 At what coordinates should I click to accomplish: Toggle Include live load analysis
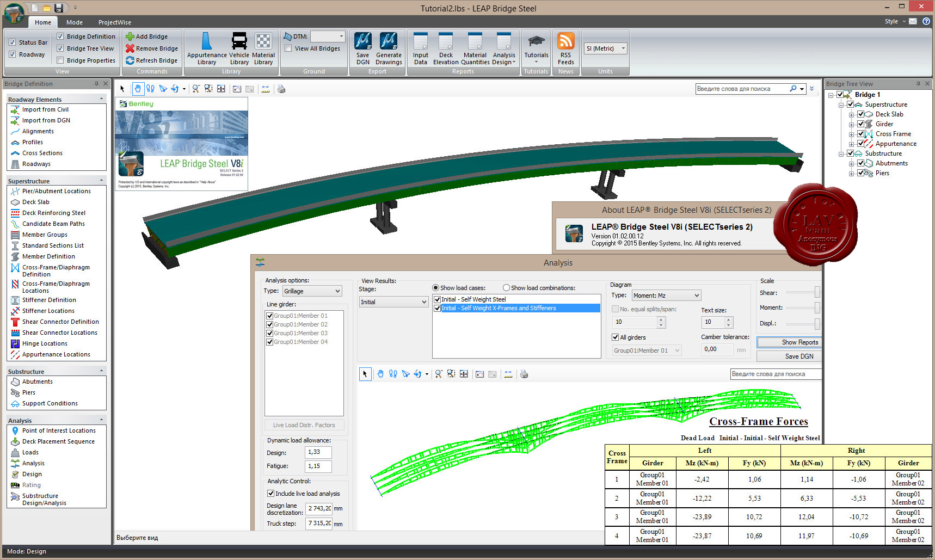point(270,494)
